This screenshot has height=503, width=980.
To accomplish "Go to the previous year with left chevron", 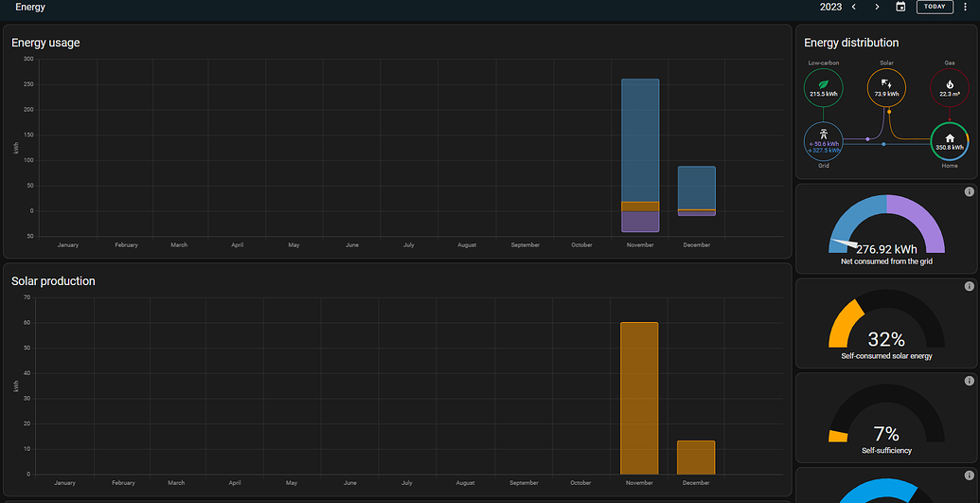I will [x=854, y=7].
